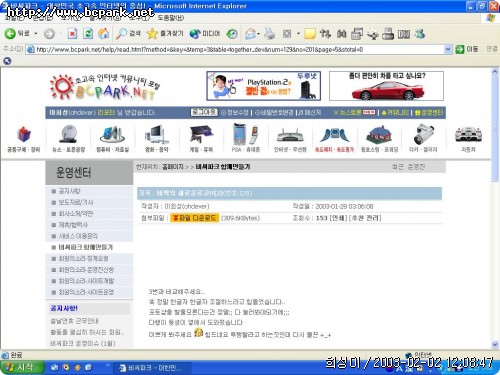Click the logout button in blue bar
The width and height of the screenshot is (500, 375).
pos(204,112)
